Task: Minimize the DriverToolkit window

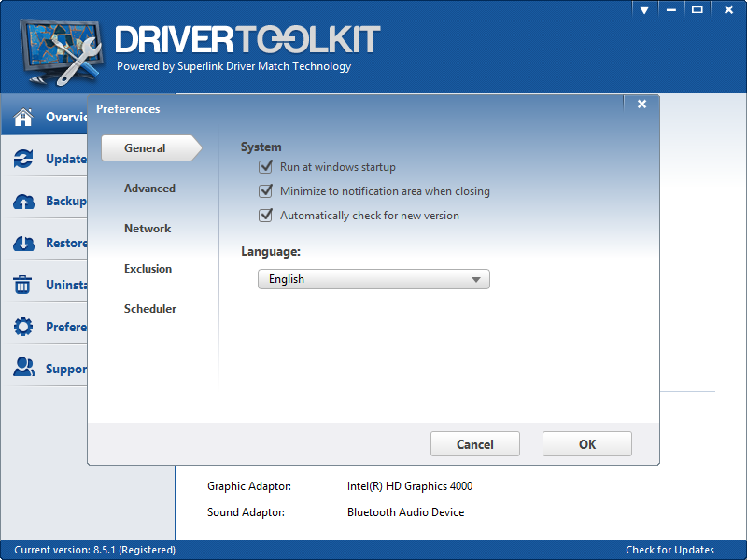Action: [670, 10]
